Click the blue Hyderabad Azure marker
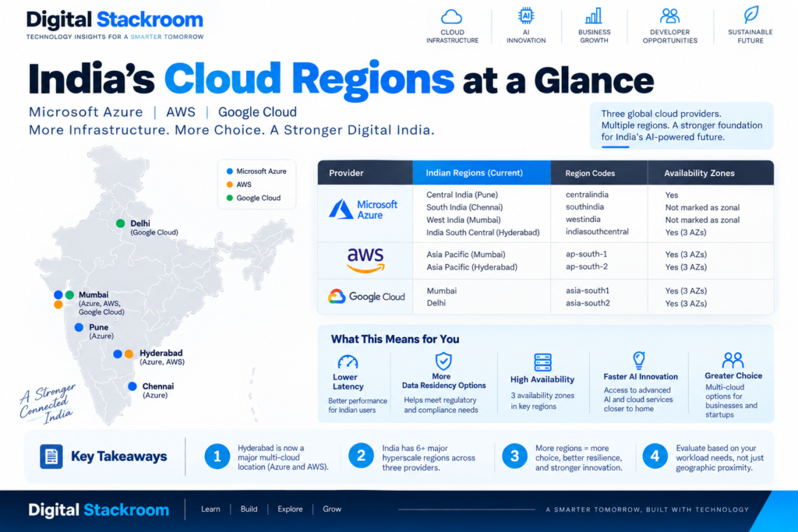 pyautogui.click(x=118, y=354)
